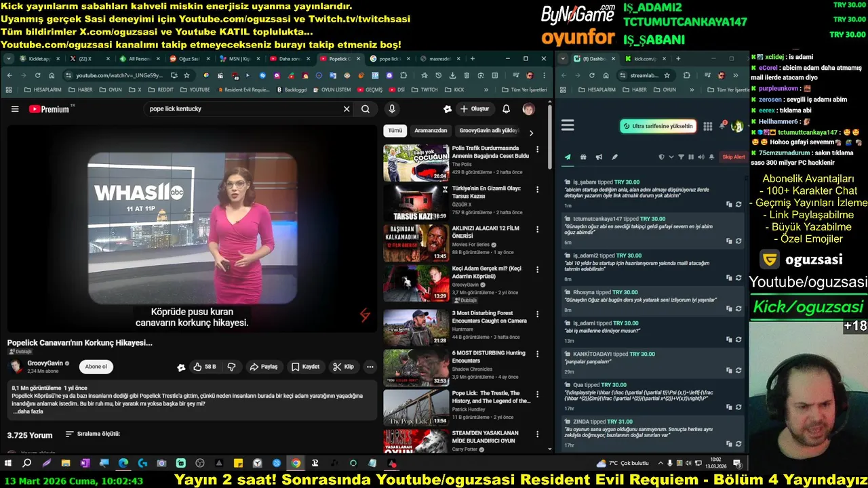The image size is (868, 488).
Task: Open options for Keçi Adam Gerçek mi video
Action: click(538, 270)
